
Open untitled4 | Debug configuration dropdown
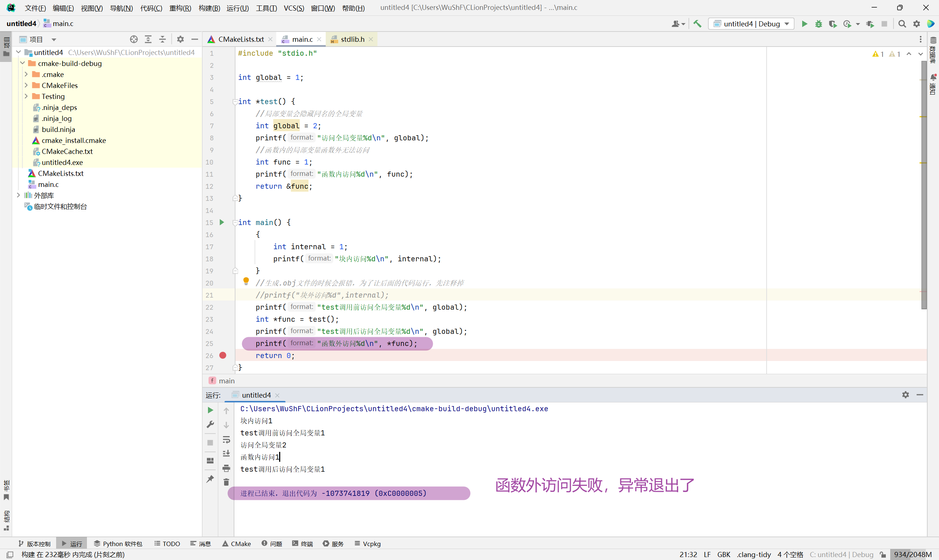751,24
